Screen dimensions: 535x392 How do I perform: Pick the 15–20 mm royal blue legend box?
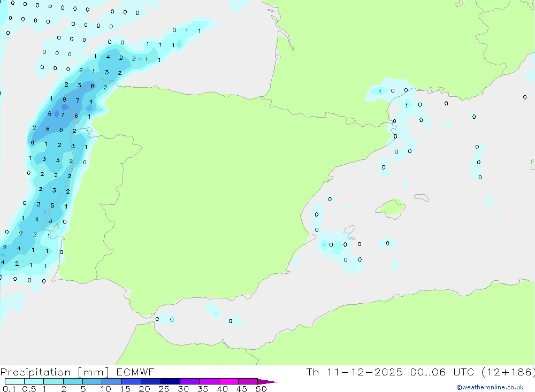click(131, 381)
